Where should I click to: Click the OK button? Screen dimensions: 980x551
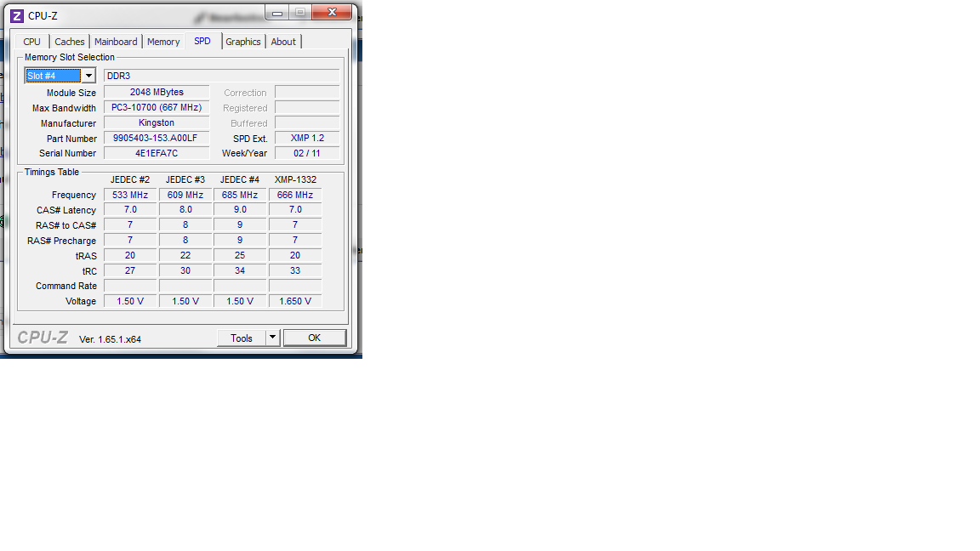pyautogui.click(x=315, y=338)
